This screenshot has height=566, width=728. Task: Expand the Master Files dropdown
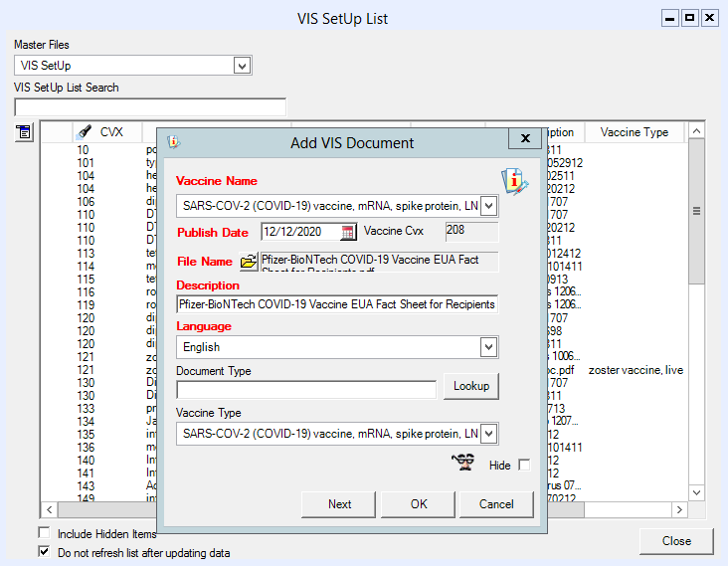click(x=242, y=66)
